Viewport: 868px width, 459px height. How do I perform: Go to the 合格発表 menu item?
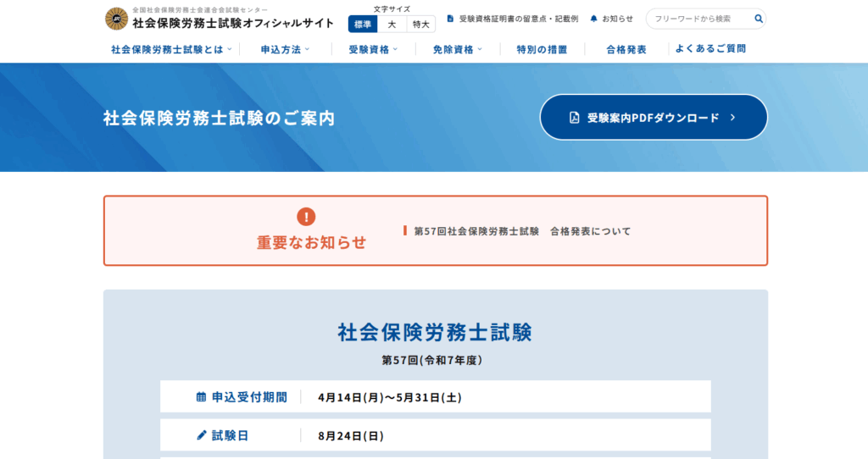pos(626,50)
